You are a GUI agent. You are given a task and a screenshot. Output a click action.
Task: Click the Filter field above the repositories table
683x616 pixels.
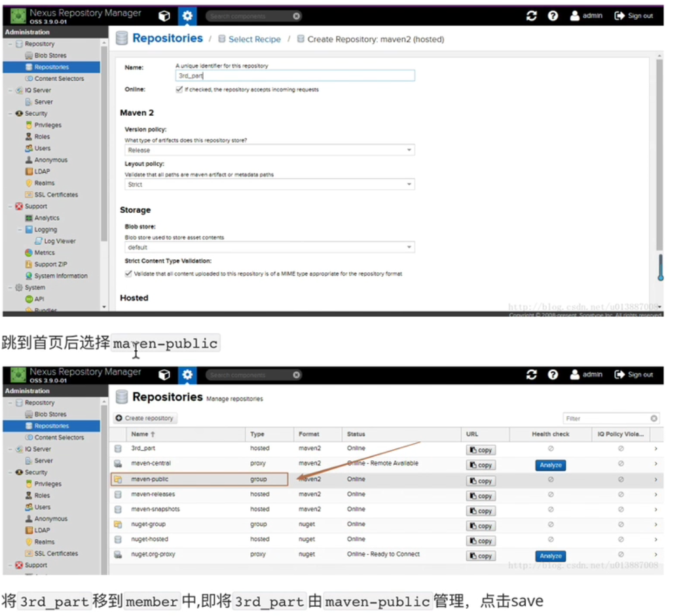click(611, 418)
